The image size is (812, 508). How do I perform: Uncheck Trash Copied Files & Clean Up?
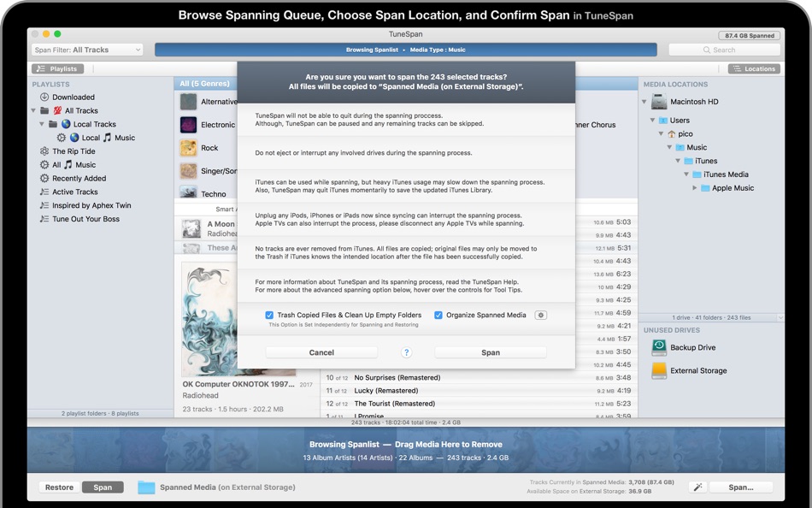click(270, 316)
